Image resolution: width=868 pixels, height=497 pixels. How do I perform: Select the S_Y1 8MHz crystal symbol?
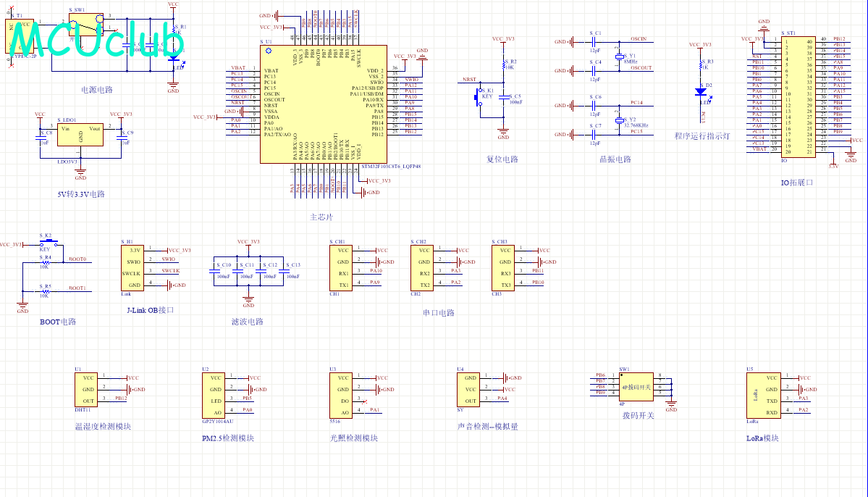coord(620,57)
